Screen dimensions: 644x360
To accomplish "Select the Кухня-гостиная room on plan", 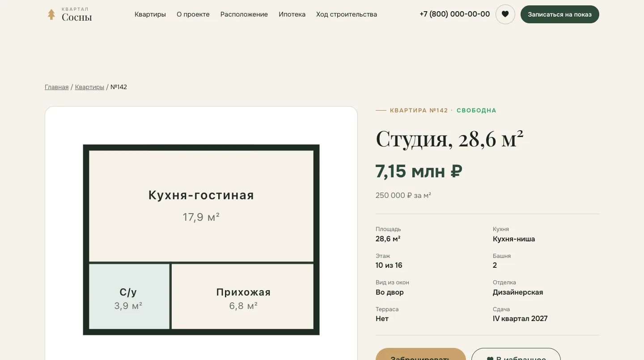I will 201,206.
